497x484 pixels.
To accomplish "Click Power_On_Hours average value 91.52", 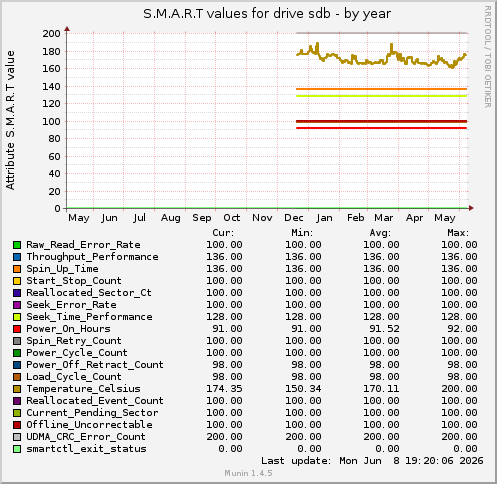I will click(384, 329).
